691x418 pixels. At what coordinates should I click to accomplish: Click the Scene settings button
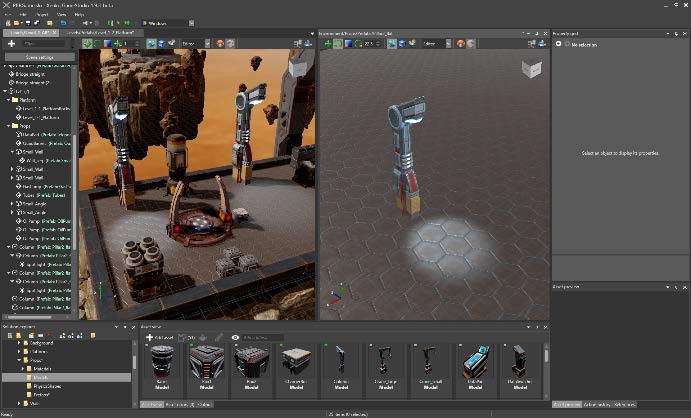[40, 57]
